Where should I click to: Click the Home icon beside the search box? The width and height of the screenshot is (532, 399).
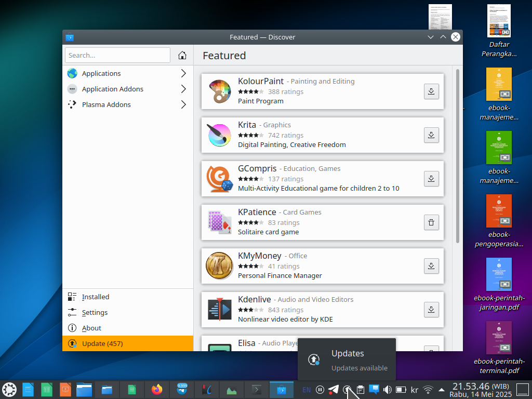pyautogui.click(x=182, y=55)
